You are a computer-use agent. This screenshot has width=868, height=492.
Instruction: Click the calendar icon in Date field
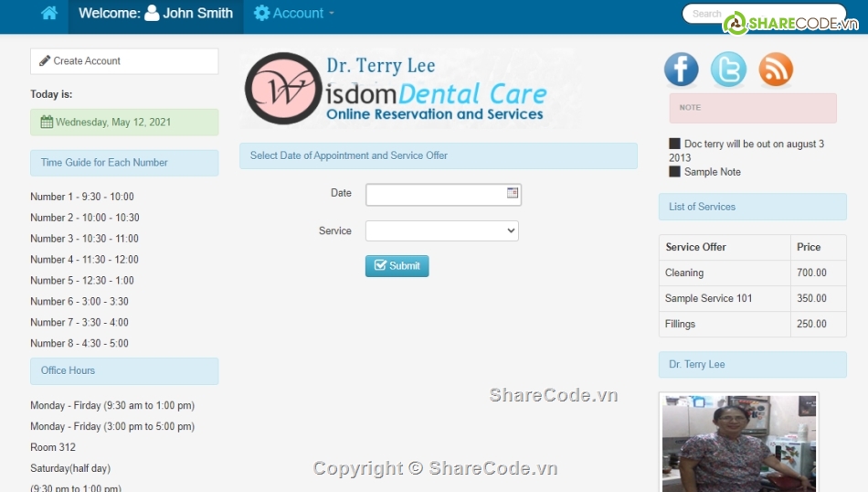(513, 193)
